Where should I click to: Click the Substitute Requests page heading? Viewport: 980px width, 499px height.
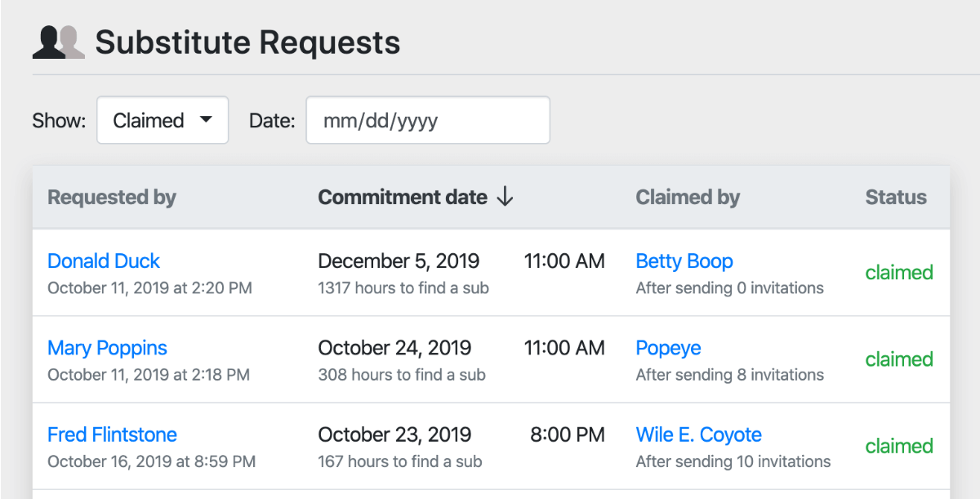(247, 42)
